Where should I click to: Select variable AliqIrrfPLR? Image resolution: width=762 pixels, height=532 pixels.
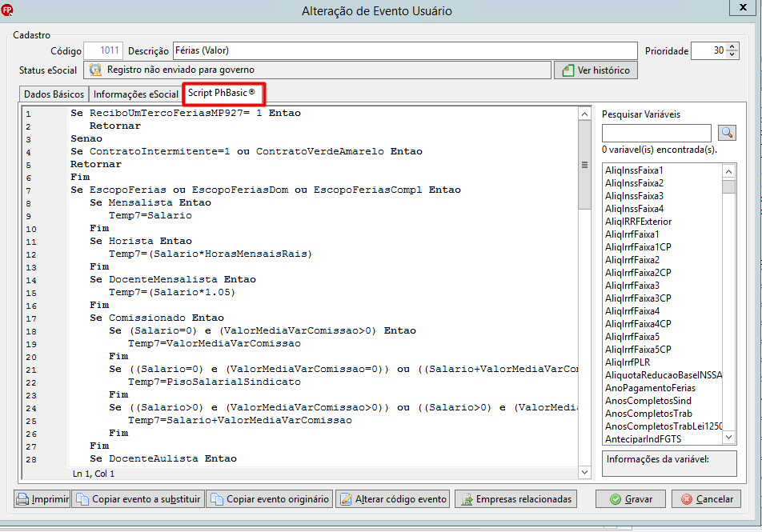(628, 362)
